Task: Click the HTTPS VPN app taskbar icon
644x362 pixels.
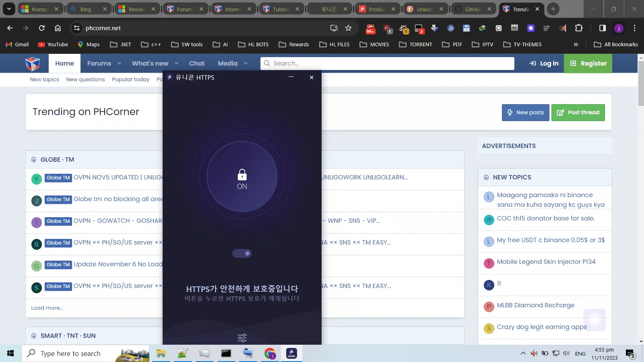Action: 291,354
